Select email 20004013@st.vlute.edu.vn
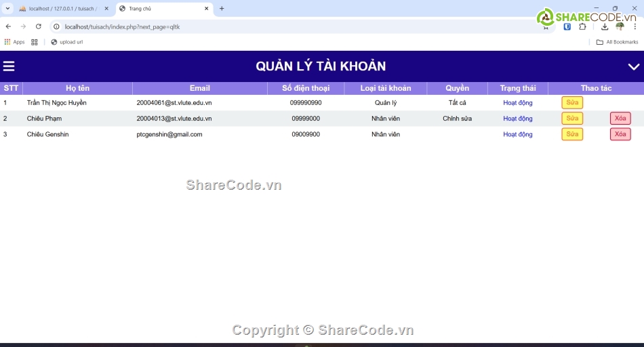 pyautogui.click(x=174, y=119)
